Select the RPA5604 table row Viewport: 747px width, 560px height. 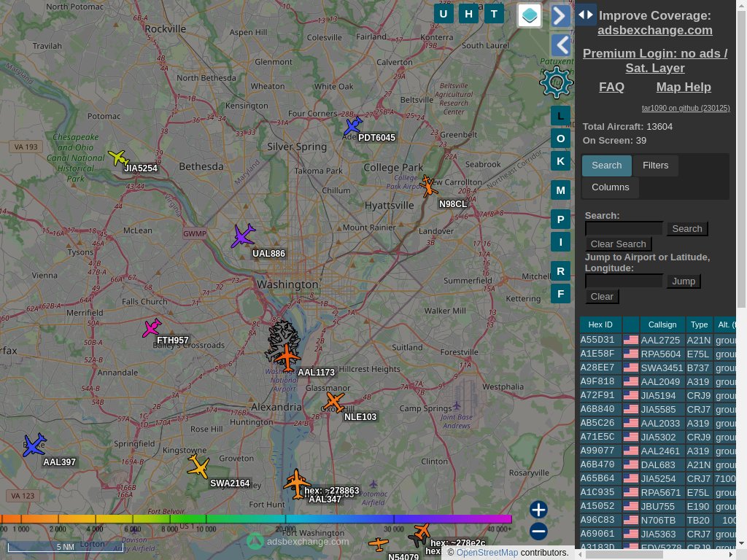coord(658,354)
